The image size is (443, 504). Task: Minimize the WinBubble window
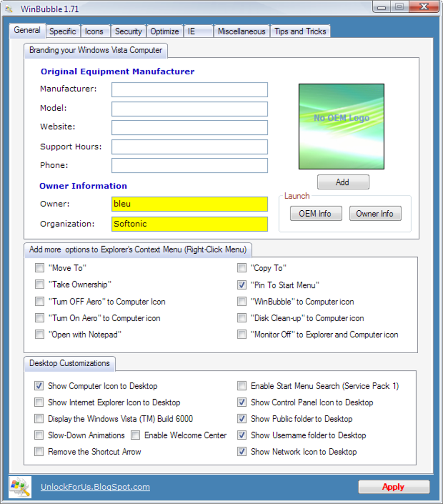pos(382,7)
